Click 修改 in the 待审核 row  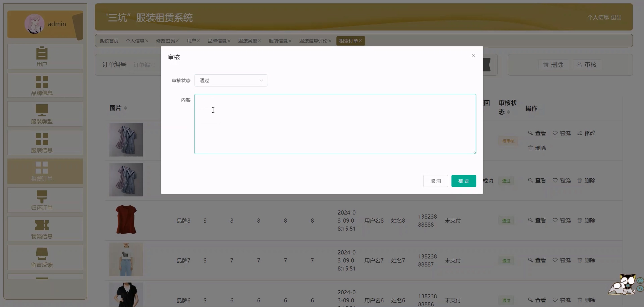pos(586,133)
